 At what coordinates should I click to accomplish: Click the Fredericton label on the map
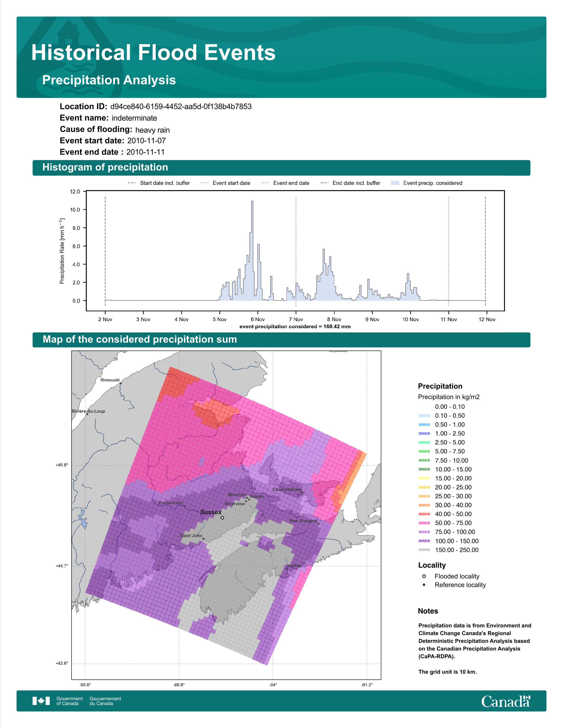171,503
